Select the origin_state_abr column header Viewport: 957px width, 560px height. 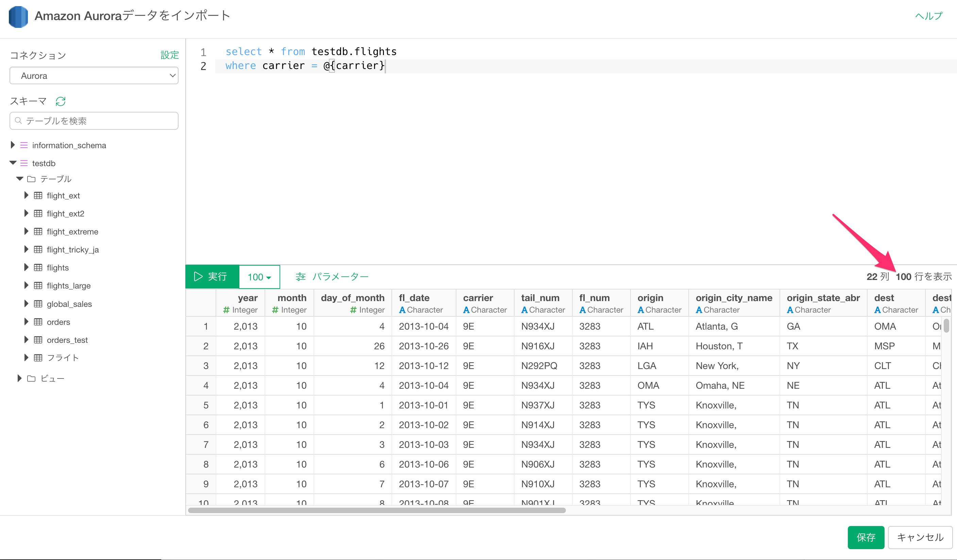(x=823, y=303)
